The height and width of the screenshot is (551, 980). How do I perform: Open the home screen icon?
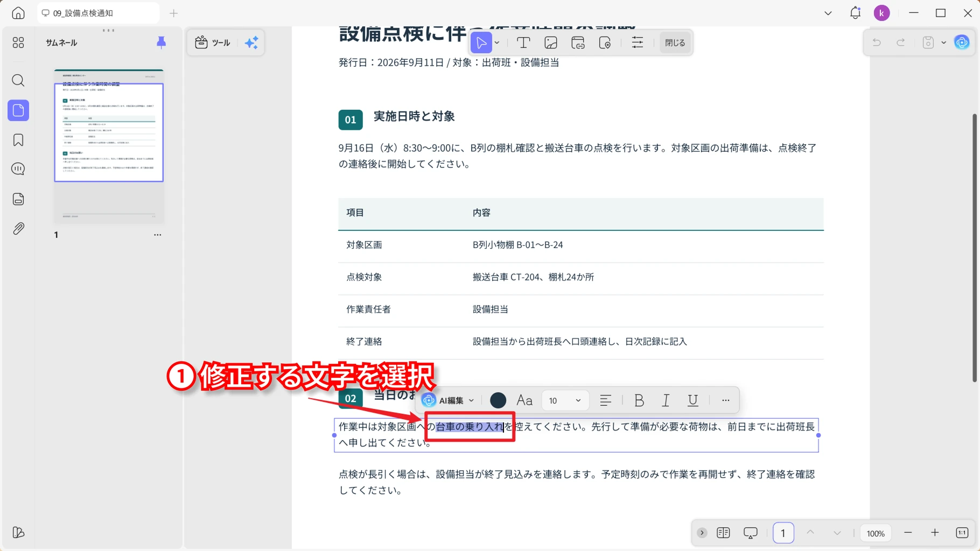18,13
